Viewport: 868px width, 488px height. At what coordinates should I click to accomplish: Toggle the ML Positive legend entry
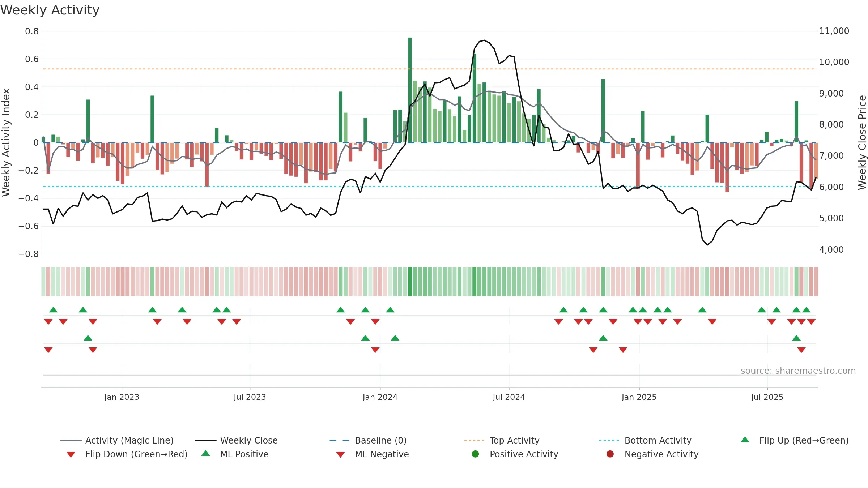235,454
